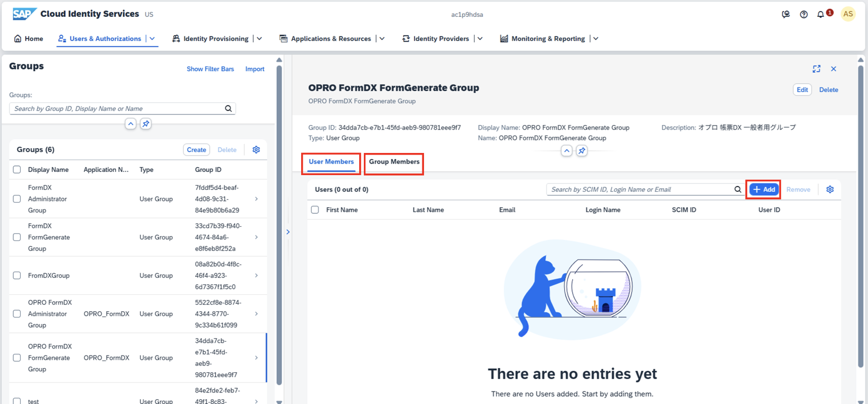
Task: Expand Users & Authorizations dropdown arrow
Action: click(152, 39)
